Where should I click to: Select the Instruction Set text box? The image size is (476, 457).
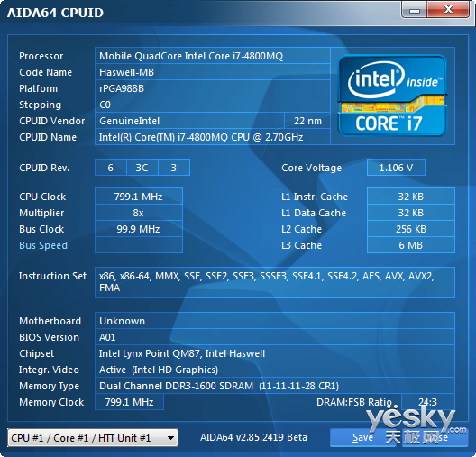pyautogui.click(x=275, y=282)
